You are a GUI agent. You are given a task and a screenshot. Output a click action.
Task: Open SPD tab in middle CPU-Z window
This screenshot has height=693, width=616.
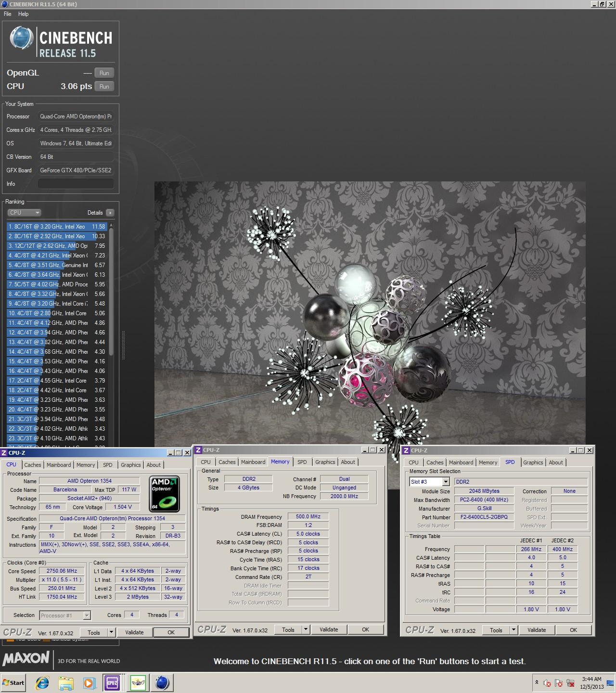[x=302, y=462]
